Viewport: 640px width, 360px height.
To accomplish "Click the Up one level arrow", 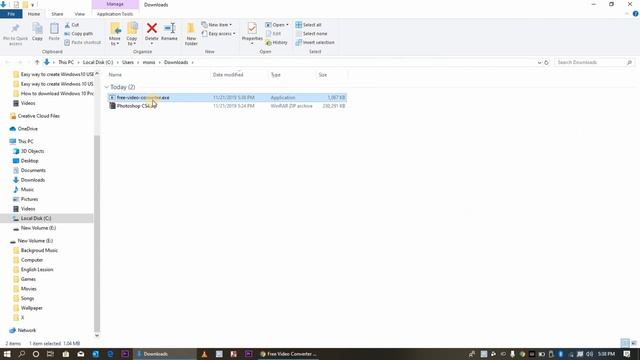I will 37,62.
